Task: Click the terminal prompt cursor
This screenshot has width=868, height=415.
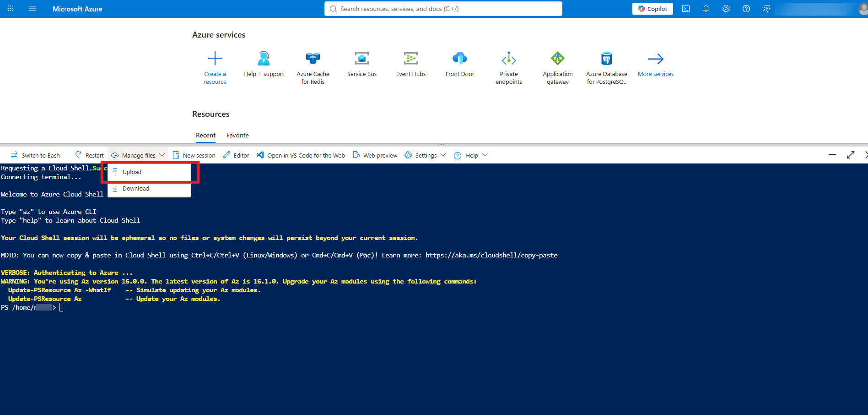Action: 61,307
